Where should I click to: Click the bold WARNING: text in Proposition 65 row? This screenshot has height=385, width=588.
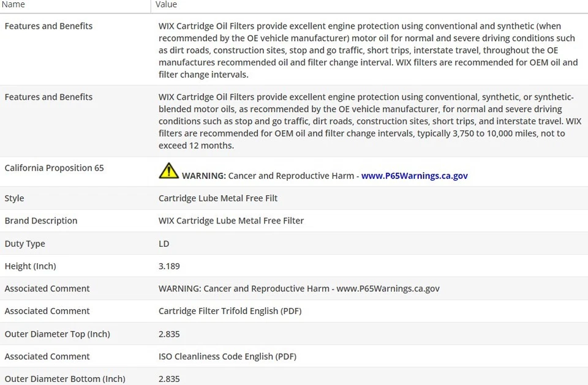[x=204, y=176]
